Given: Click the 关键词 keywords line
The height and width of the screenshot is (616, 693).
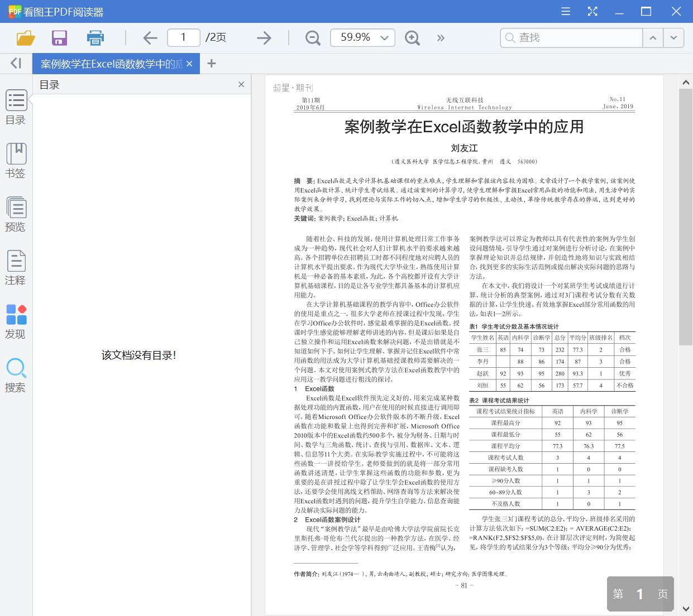Looking at the screenshot, I should pyautogui.click(x=346, y=218).
